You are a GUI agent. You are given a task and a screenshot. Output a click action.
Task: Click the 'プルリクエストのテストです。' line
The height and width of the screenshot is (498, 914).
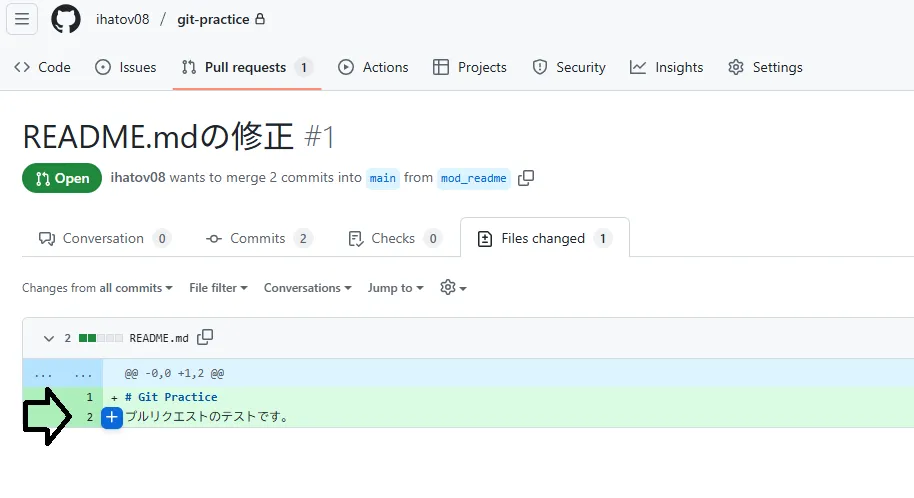[x=206, y=417]
